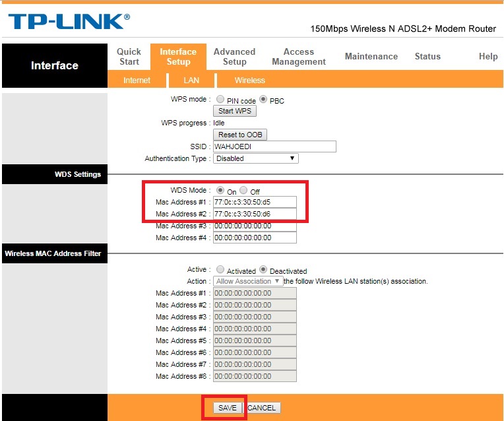Turn WDS Mode Off
504x421 pixels.
click(243, 190)
